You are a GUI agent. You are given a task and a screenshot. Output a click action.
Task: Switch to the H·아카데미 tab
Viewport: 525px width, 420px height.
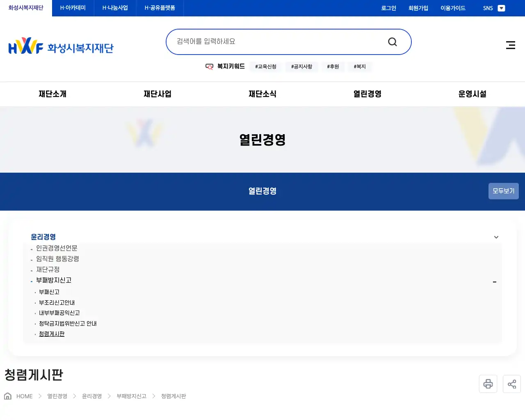point(72,8)
